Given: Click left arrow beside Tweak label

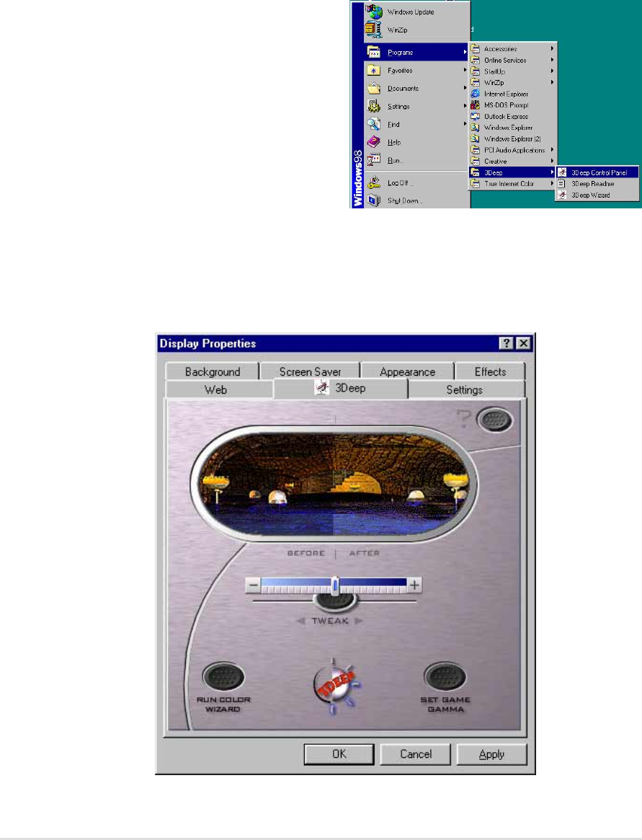Looking at the screenshot, I should pyautogui.click(x=300, y=621).
